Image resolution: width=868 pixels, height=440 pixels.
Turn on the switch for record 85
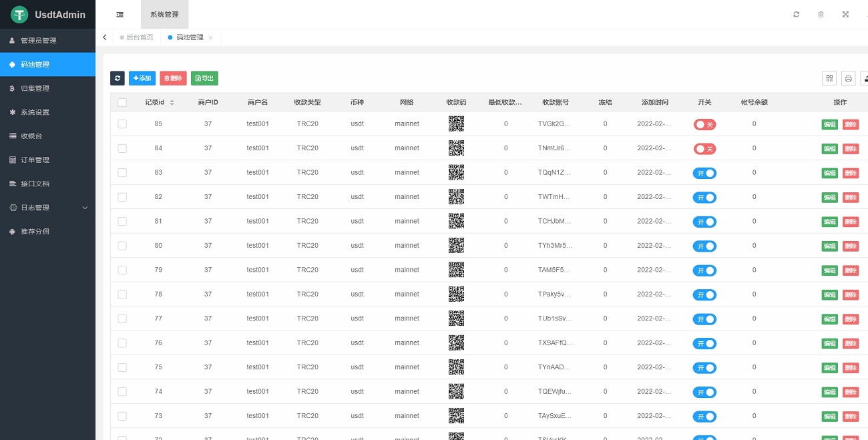(x=704, y=124)
